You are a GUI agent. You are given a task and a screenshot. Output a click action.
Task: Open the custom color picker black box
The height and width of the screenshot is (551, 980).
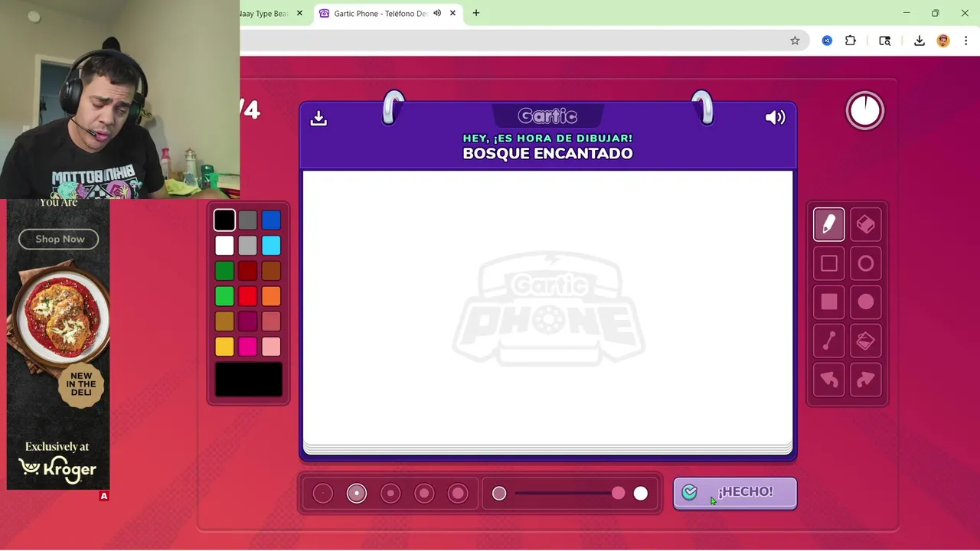248,380
